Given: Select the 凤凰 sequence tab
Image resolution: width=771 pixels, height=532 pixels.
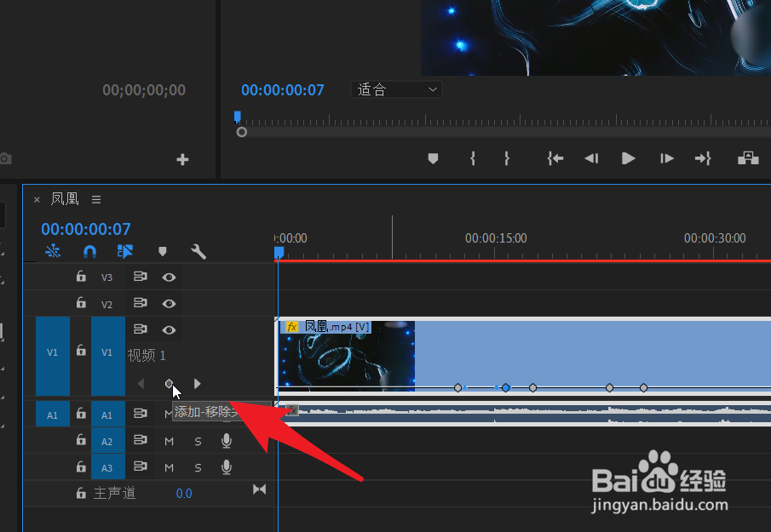Looking at the screenshot, I should (x=65, y=198).
